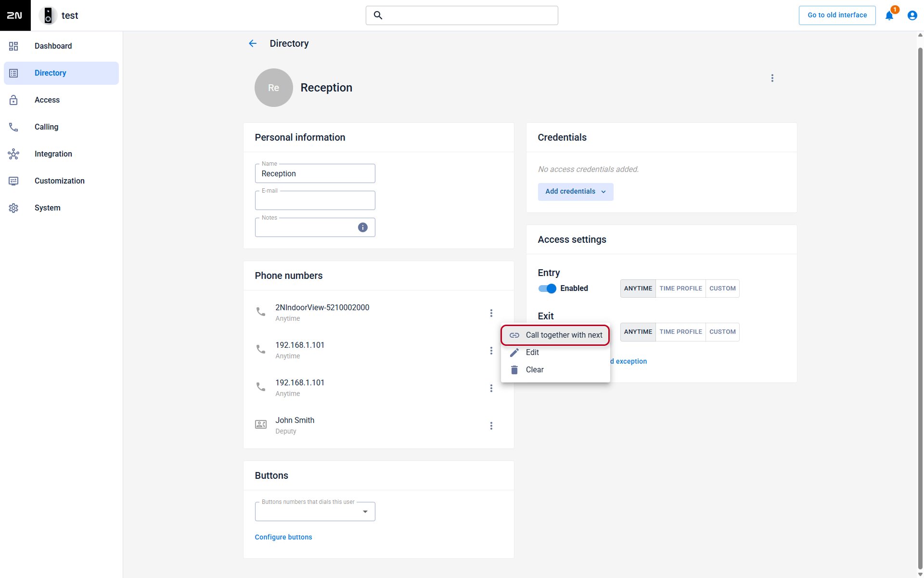The height and width of the screenshot is (578, 924).
Task: Click the Notes info icon
Action: point(363,227)
